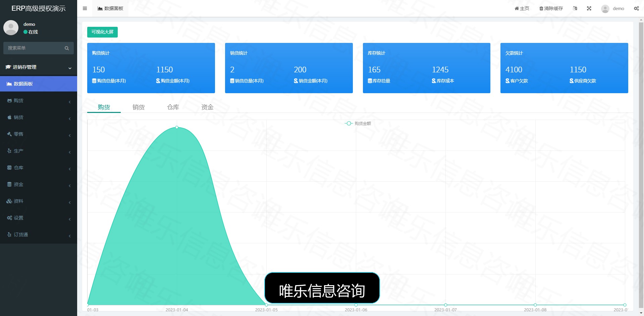The height and width of the screenshot is (316, 644).
Task: Click the 设置 sidebar gear icon
Action: 9,218
